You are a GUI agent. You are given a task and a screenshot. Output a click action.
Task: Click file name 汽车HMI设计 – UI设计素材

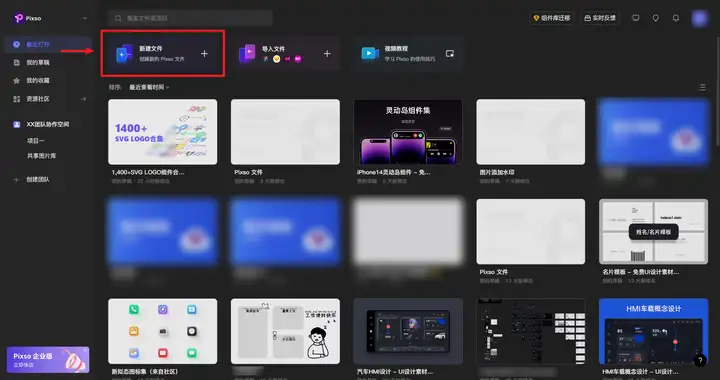pyautogui.click(x=395, y=372)
